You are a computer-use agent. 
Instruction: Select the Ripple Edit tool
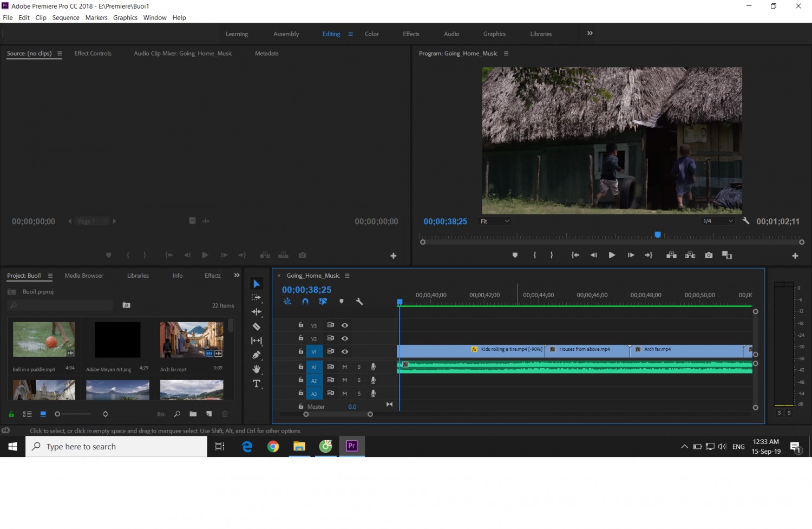click(257, 312)
